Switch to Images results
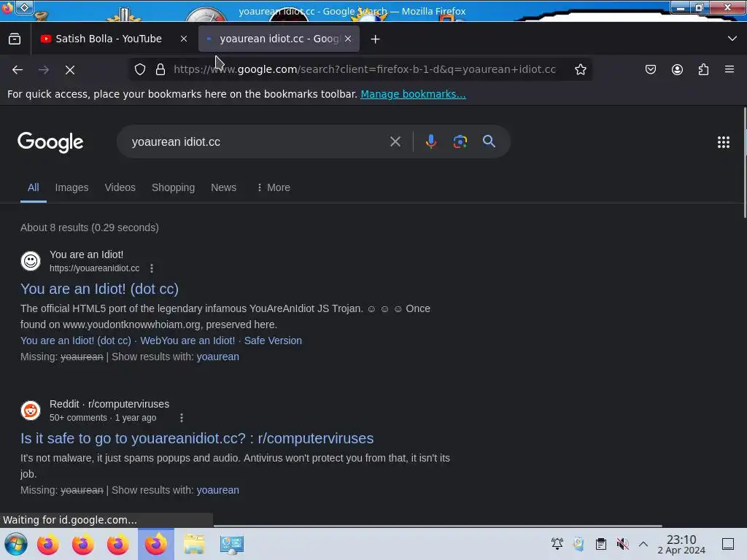The width and height of the screenshot is (747, 560). [x=72, y=187]
